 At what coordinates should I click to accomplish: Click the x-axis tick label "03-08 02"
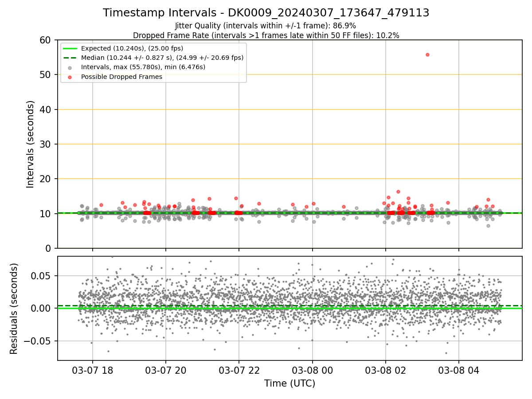coord(385,370)
